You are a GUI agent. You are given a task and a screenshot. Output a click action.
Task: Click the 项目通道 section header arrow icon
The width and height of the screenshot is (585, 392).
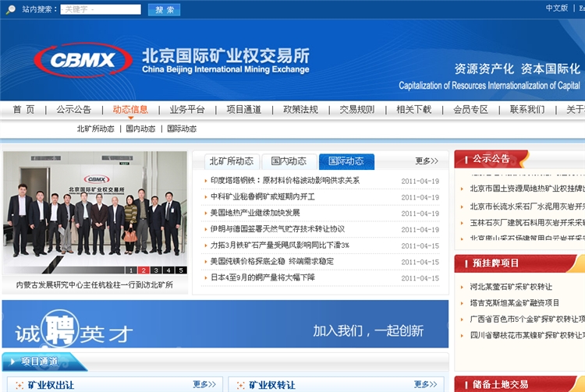(12, 362)
